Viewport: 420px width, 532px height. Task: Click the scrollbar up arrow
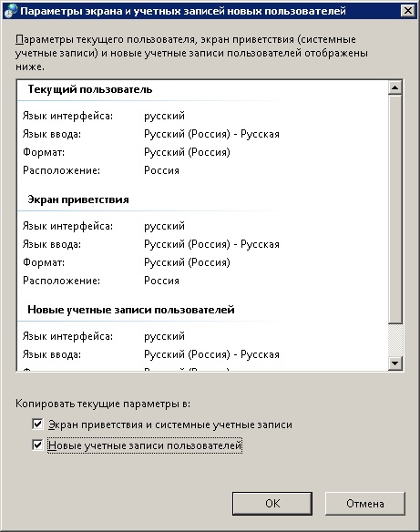click(394, 87)
